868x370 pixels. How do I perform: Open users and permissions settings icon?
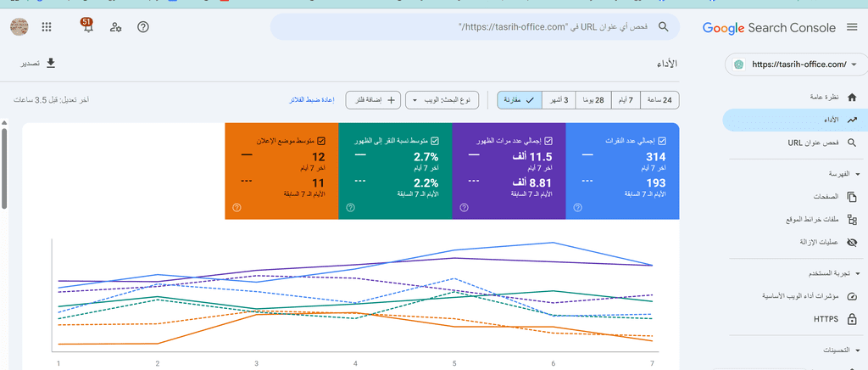(115, 26)
